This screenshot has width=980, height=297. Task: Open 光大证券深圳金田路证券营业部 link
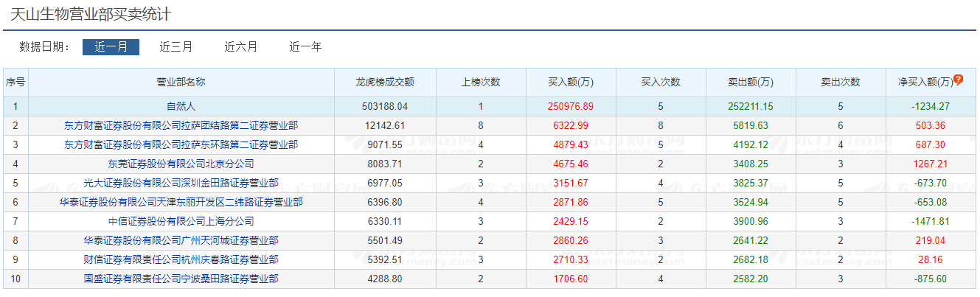[x=181, y=183]
